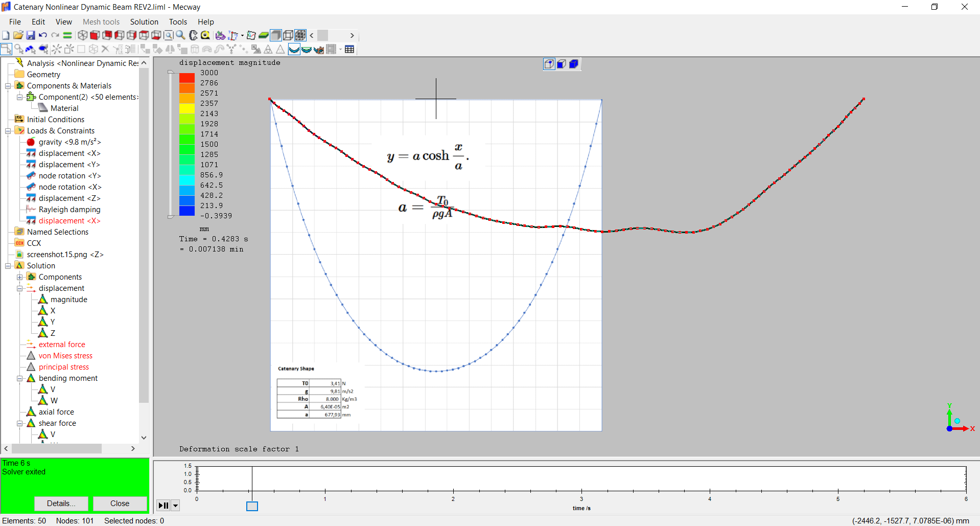
Task: Open the Edit menu
Action: tap(38, 22)
